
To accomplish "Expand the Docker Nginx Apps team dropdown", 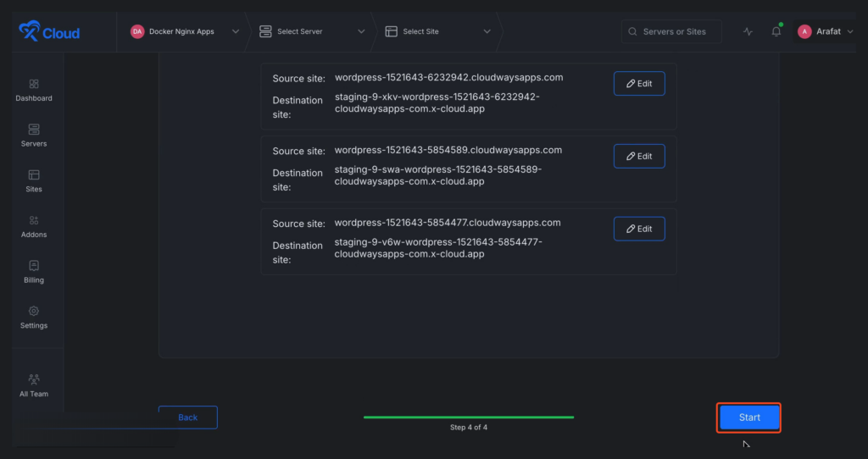I will point(184,32).
